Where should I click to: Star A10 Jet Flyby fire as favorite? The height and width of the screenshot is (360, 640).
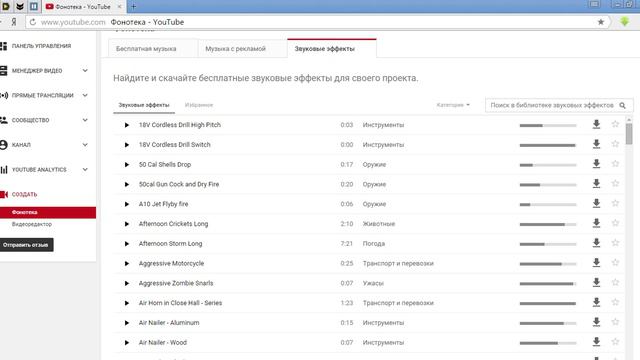(x=615, y=203)
